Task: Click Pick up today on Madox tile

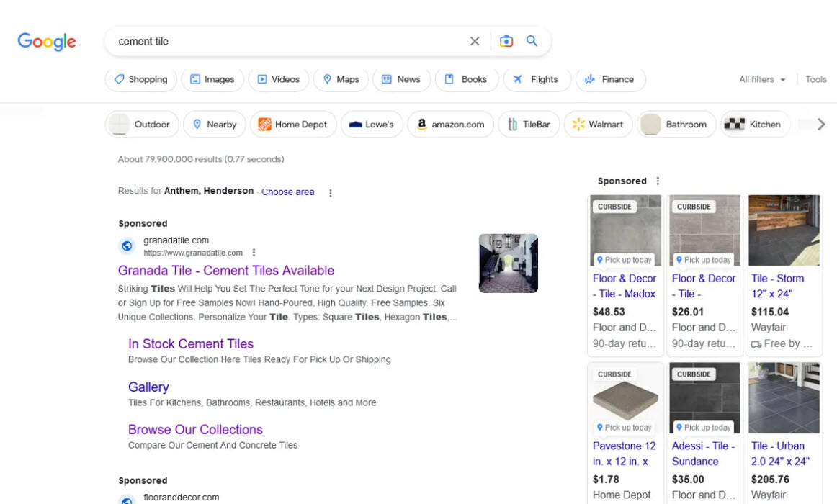Action: (624, 260)
